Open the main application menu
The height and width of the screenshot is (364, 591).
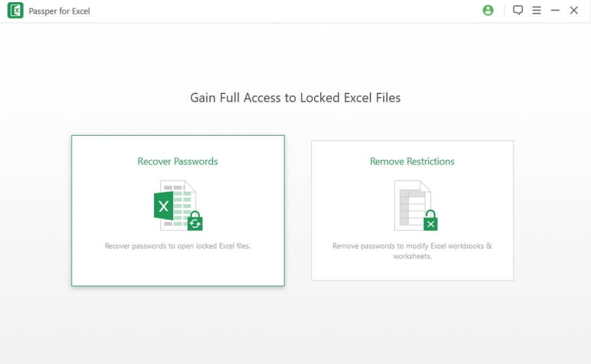(x=536, y=10)
